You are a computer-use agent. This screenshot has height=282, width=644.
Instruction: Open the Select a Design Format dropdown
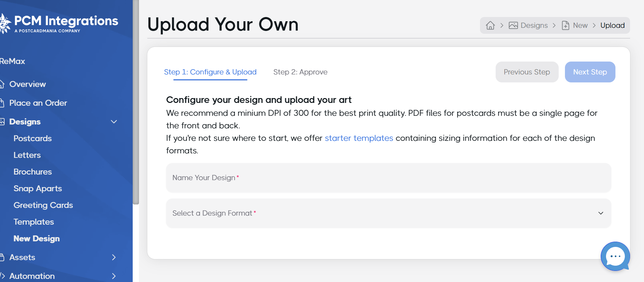point(388,213)
